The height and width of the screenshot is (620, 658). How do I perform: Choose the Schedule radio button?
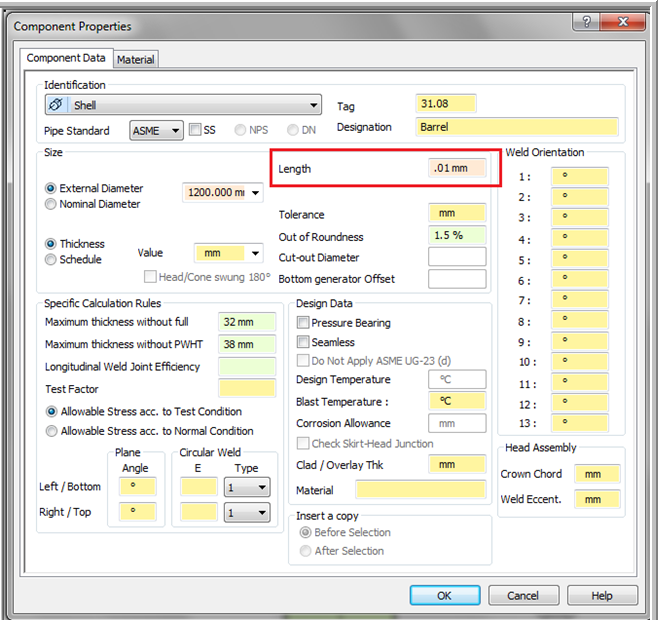point(51,260)
